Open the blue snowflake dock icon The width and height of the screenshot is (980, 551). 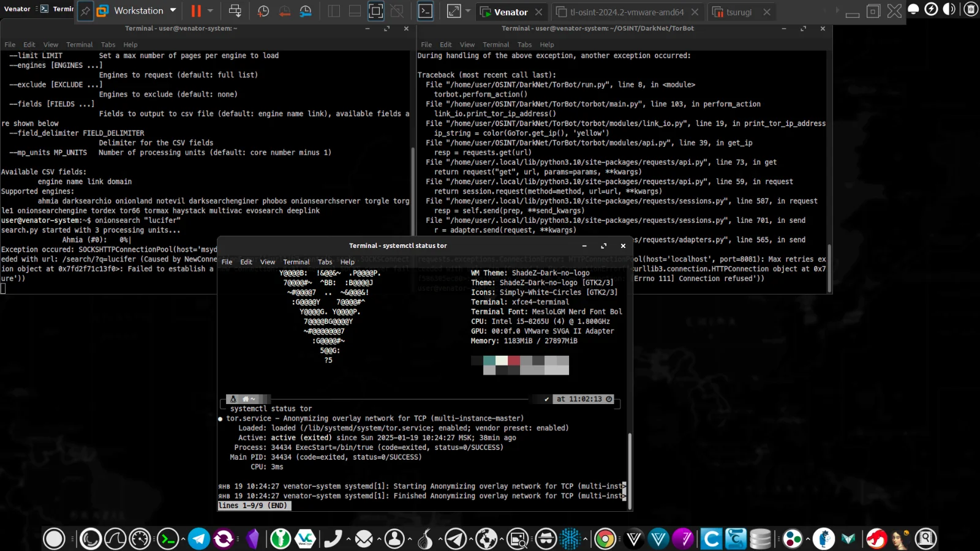coord(571,539)
